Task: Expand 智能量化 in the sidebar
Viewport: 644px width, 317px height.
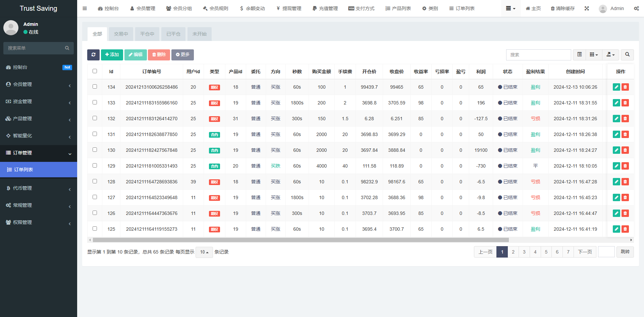Action: [39, 136]
